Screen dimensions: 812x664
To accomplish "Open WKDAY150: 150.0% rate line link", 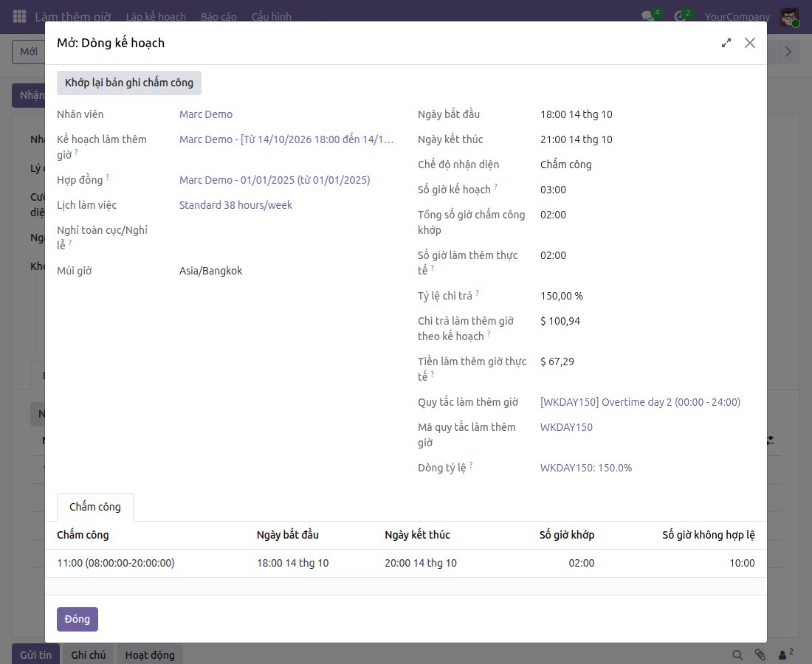I will pyautogui.click(x=585, y=468).
